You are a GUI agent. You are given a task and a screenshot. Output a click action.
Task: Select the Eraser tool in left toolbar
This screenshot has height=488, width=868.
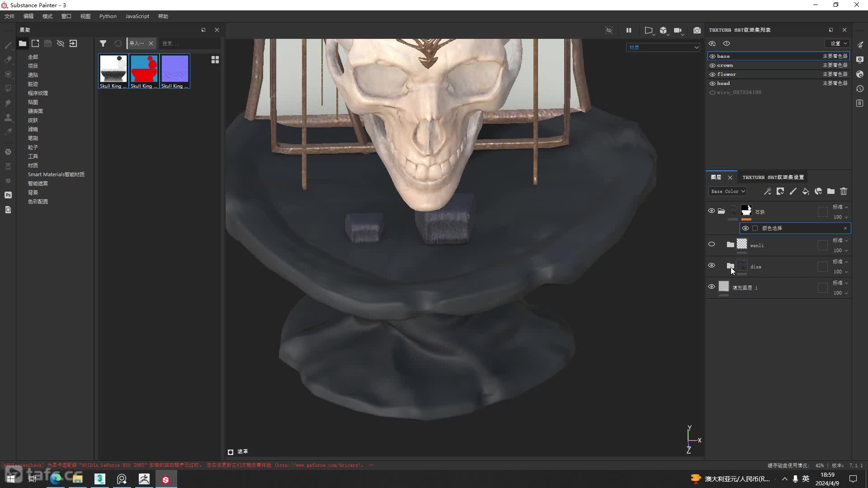(8, 60)
